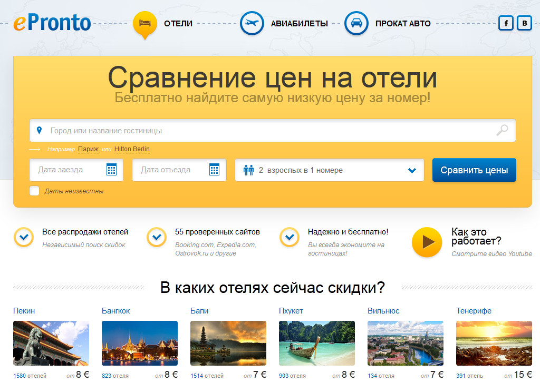This screenshot has width=540, height=392.
Task: Open the Facebook social icon
Action: (506, 23)
